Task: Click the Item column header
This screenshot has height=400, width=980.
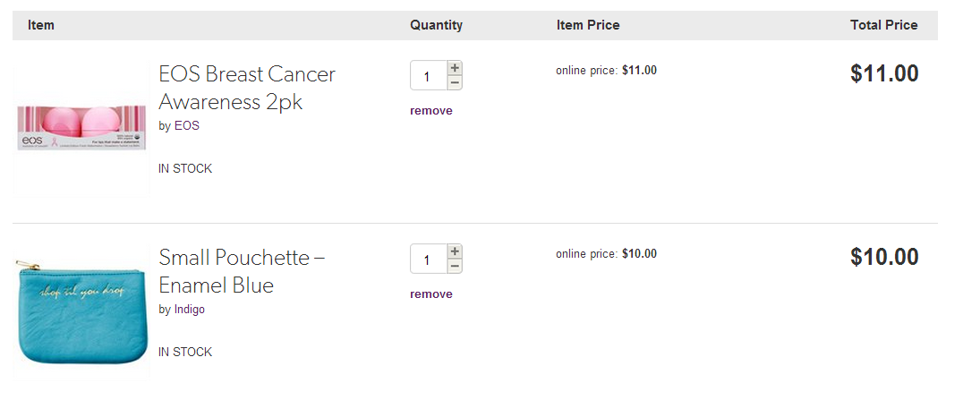Action: coord(40,26)
